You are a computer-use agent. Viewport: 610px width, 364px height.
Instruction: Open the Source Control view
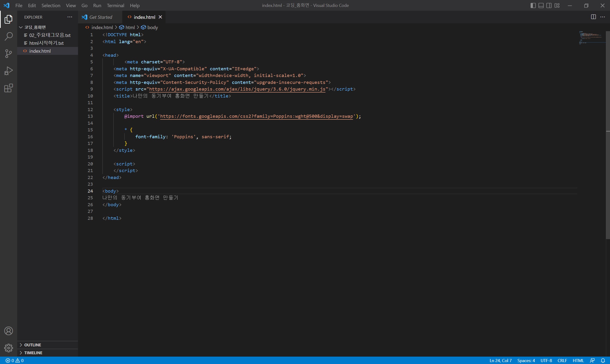click(x=9, y=53)
